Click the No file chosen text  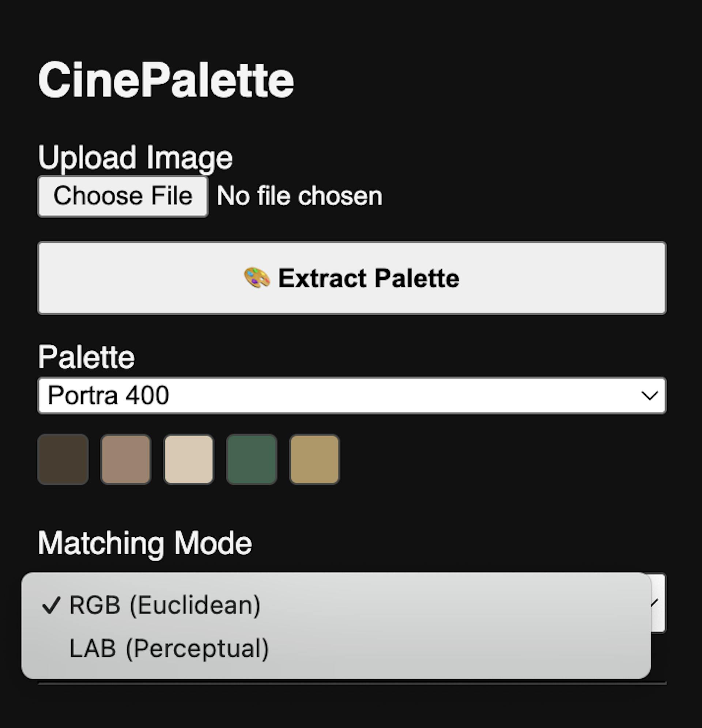click(x=299, y=196)
